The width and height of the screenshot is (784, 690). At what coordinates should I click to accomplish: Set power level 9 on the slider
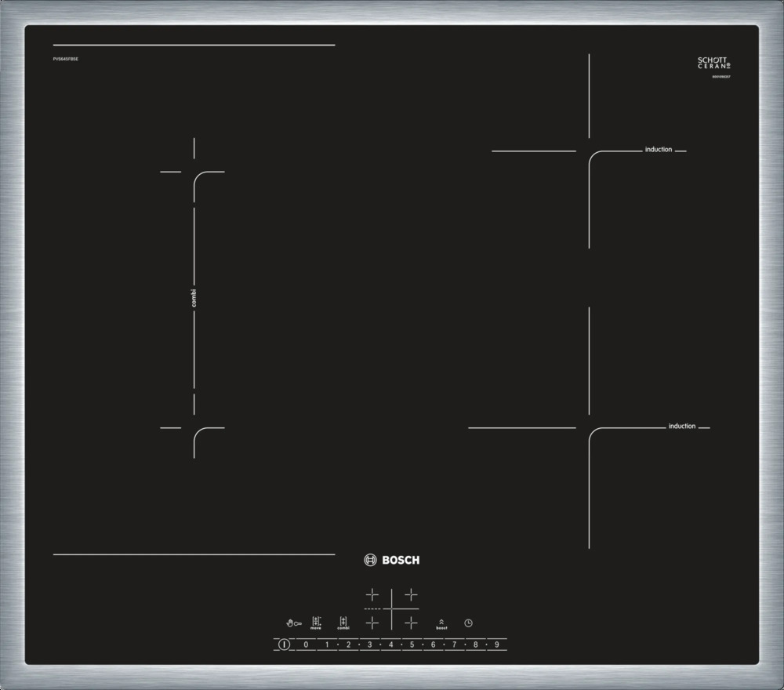coord(496,645)
